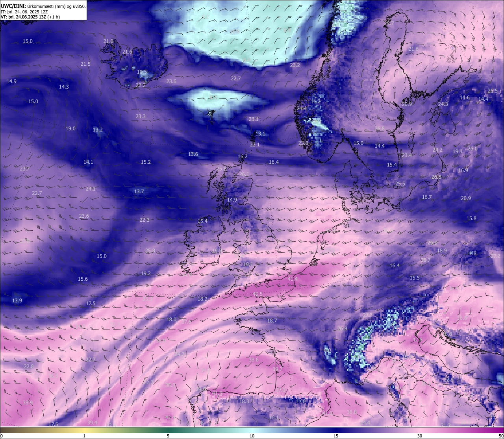
Task: Select the '15.8' map value
Action: click(x=471, y=218)
